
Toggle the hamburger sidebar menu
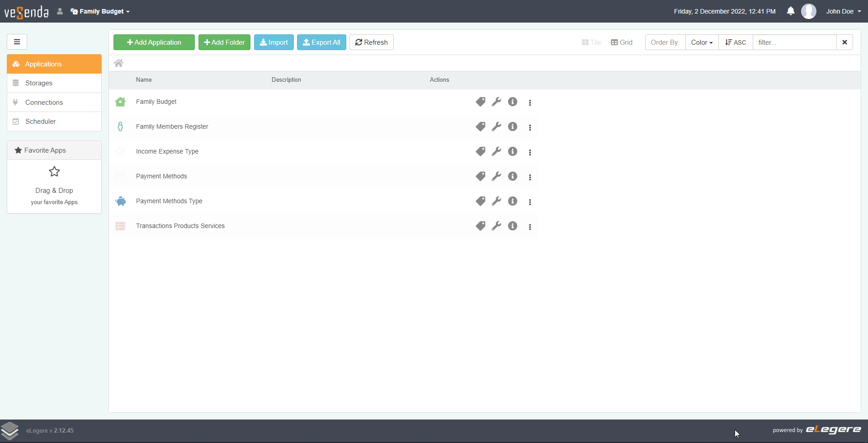click(17, 42)
